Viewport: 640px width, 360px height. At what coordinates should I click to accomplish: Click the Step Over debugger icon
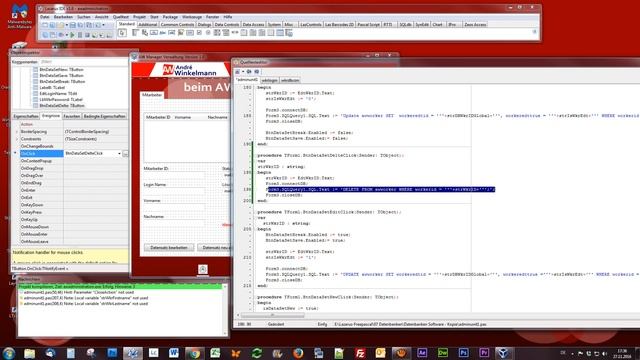click(102, 35)
